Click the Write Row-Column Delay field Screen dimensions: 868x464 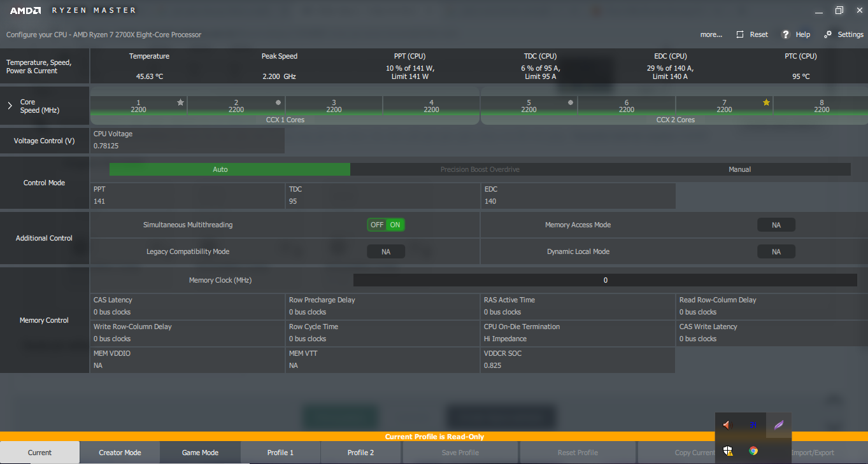tap(188, 333)
